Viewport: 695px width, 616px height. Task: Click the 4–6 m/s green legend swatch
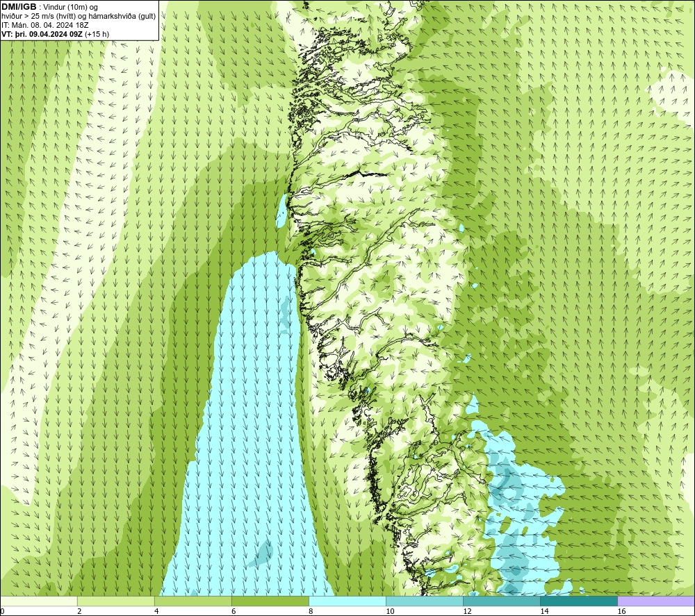[193, 601]
